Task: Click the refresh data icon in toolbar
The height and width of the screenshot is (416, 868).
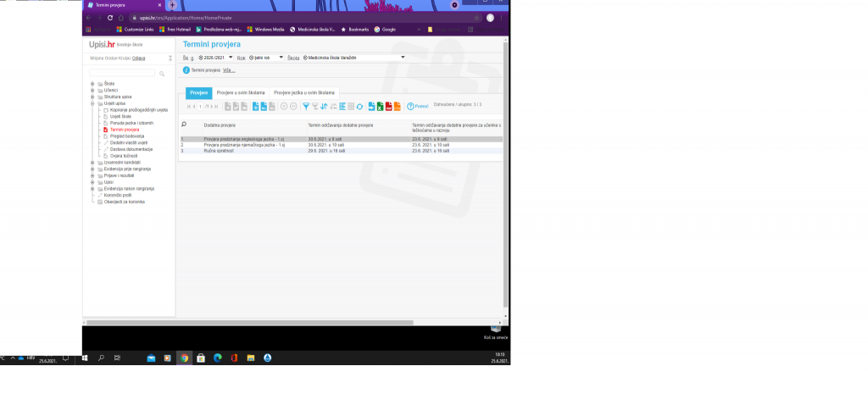Action: point(359,106)
